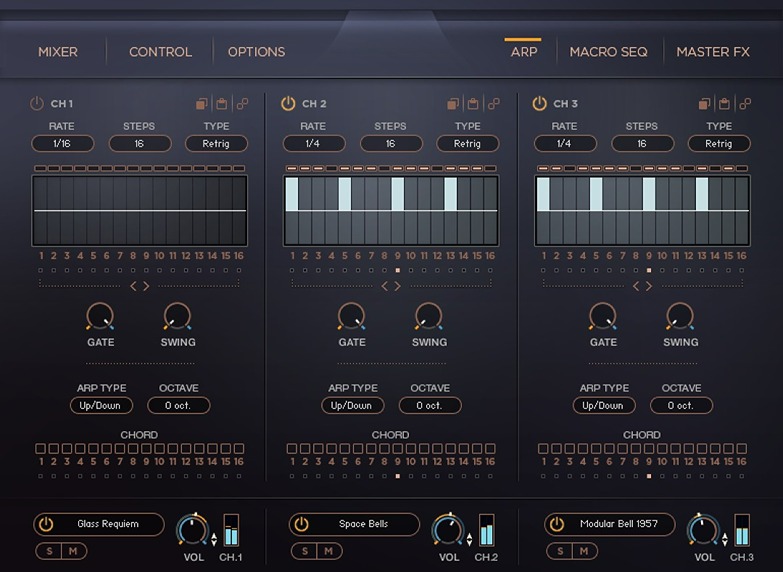783x572 pixels.
Task: Open the CH 1 RATE dropdown showing 1/16
Action: coord(62,143)
